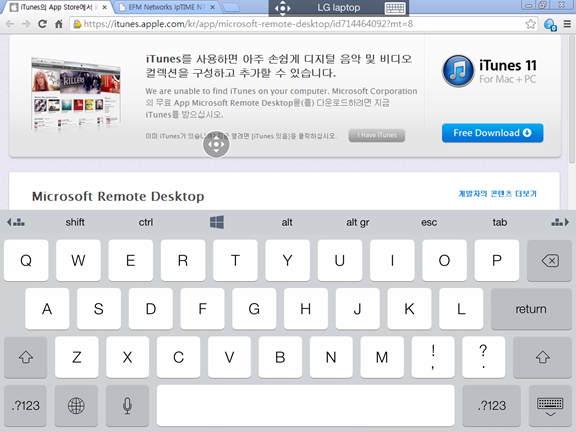Screen dimensions: 576x432
Task: Switch to the next extra-keys set via right arrow
Action: click(x=560, y=222)
